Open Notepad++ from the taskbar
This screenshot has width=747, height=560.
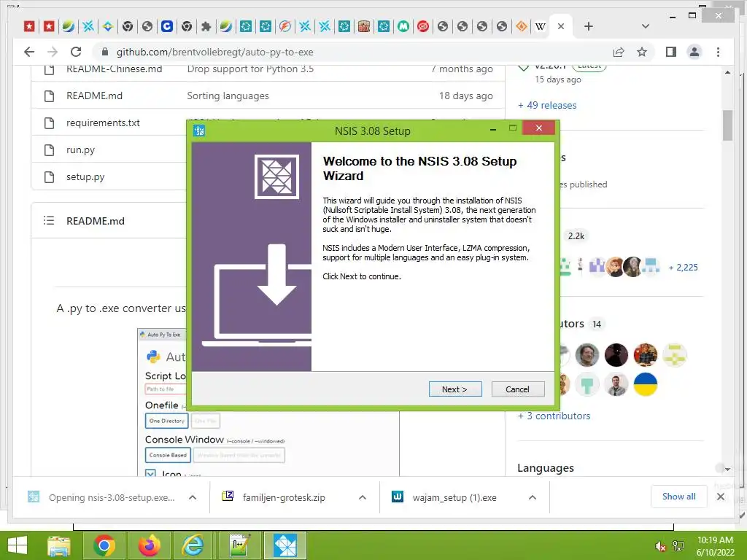[x=239, y=545]
